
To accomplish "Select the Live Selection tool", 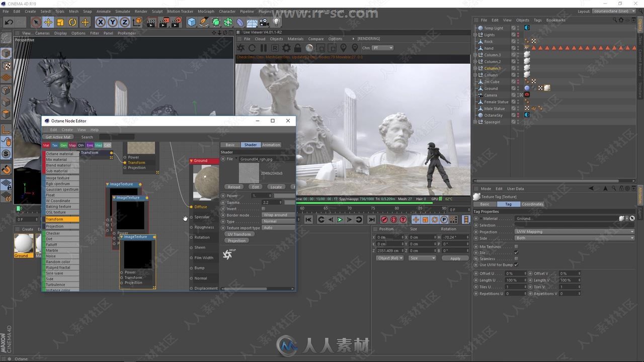I will coord(36,22).
